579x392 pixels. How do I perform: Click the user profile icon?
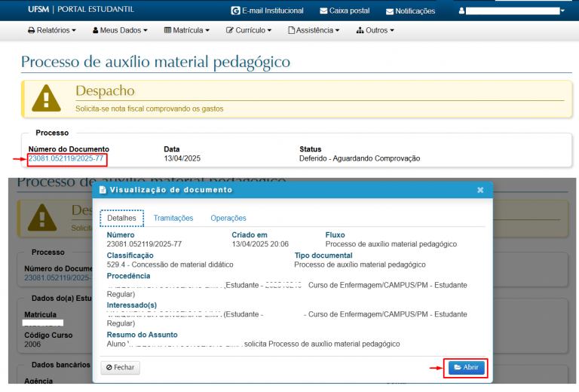[x=461, y=11]
